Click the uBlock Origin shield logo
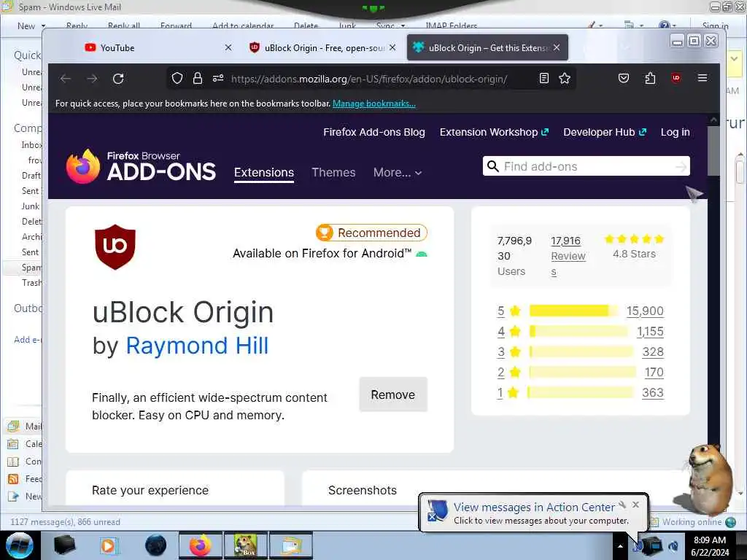 [x=115, y=246]
